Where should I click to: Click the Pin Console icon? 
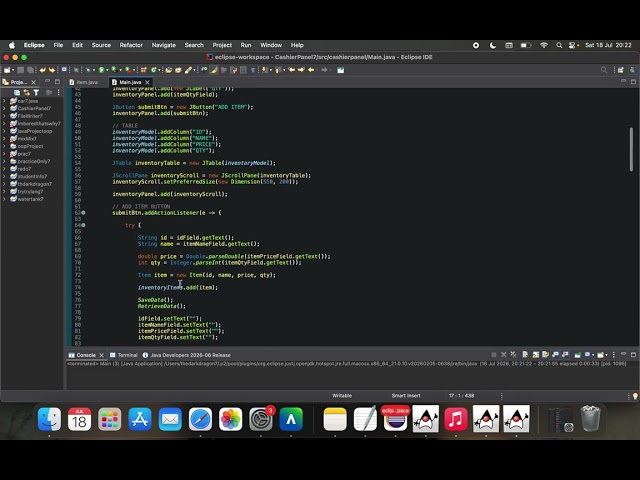578,355
